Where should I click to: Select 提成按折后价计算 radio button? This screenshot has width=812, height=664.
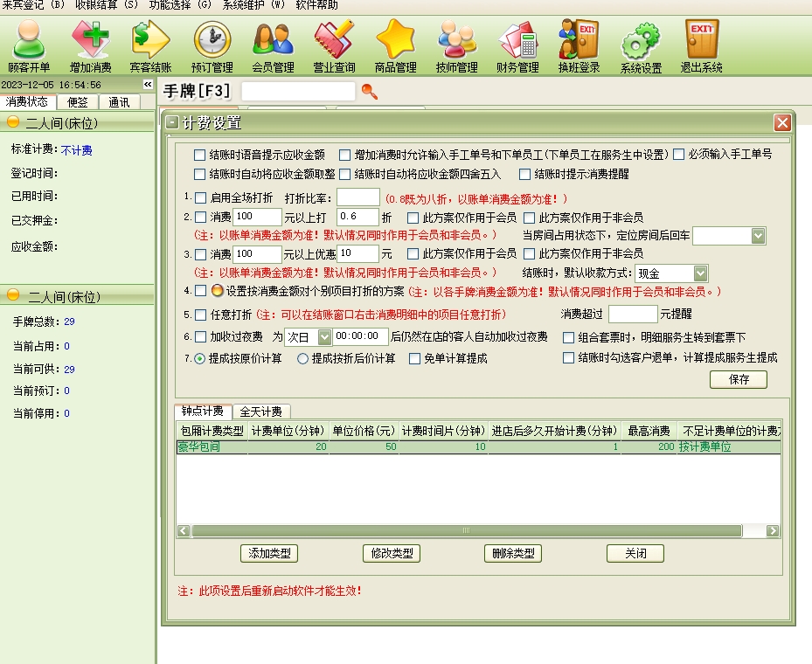tap(303, 358)
